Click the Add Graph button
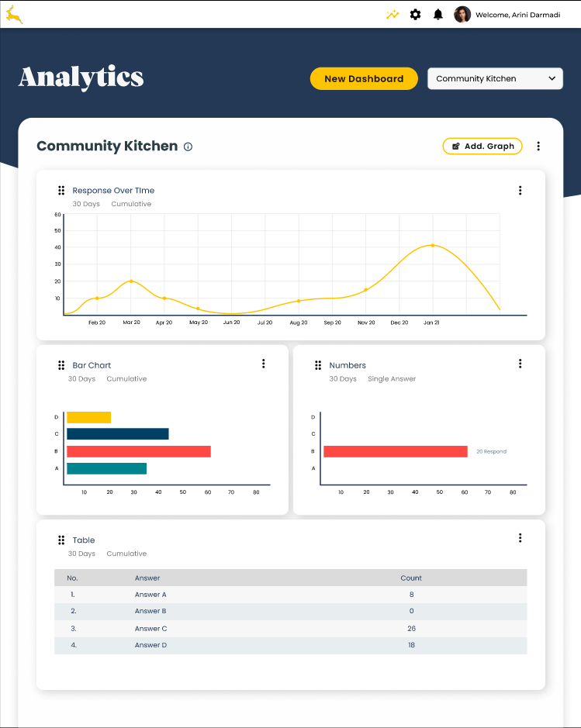The image size is (581, 728). point(482,146)
